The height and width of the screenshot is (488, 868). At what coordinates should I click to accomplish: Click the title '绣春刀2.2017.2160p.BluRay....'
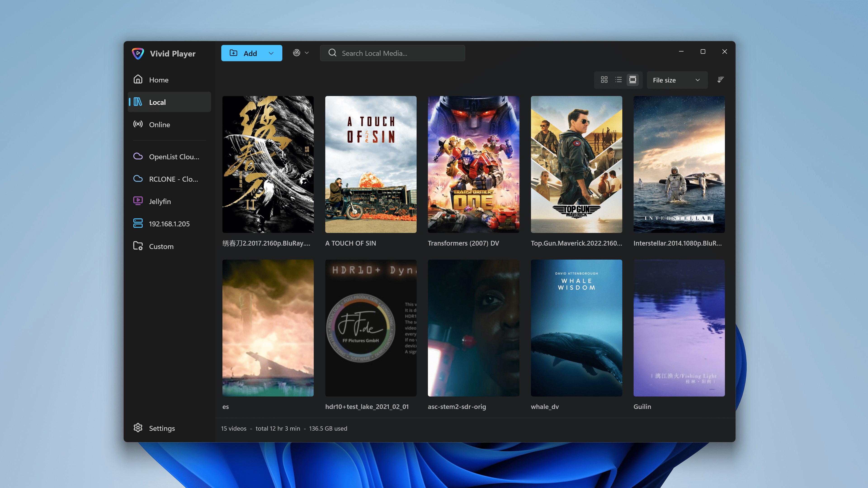point(266,243)
